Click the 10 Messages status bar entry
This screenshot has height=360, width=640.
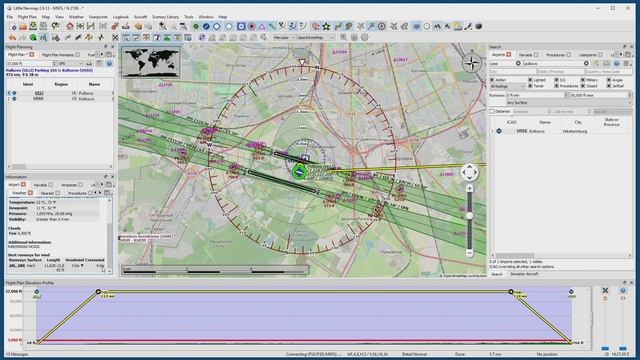(x=17, y=354)
